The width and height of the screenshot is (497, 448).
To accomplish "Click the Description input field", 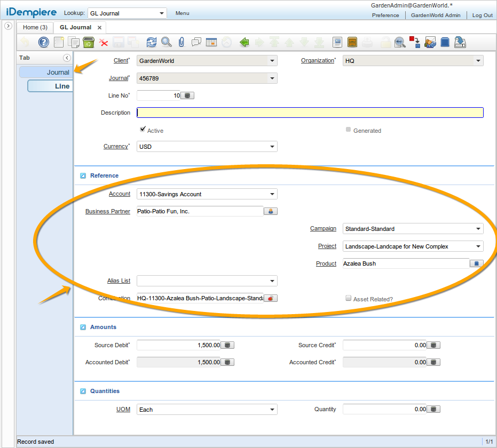I will coord(310,113).
